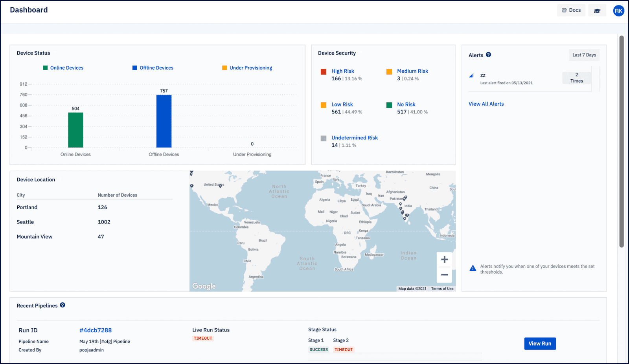Open the Docs page
The width and height of the screenshot is (629, 364).
pyautogui.click(x=571, y=10)
